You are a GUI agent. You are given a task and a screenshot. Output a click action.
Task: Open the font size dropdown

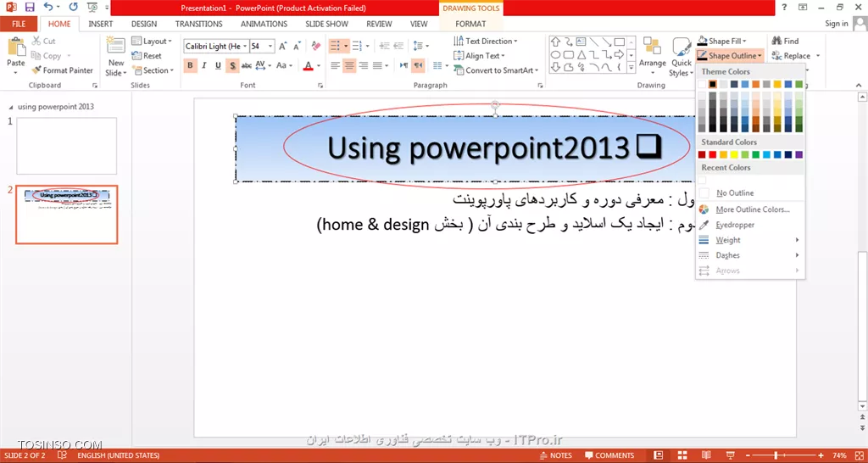coord(270,47)
